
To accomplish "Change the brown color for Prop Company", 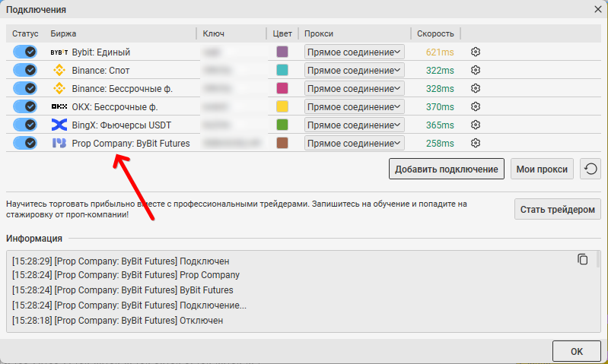I will [282, 143].
